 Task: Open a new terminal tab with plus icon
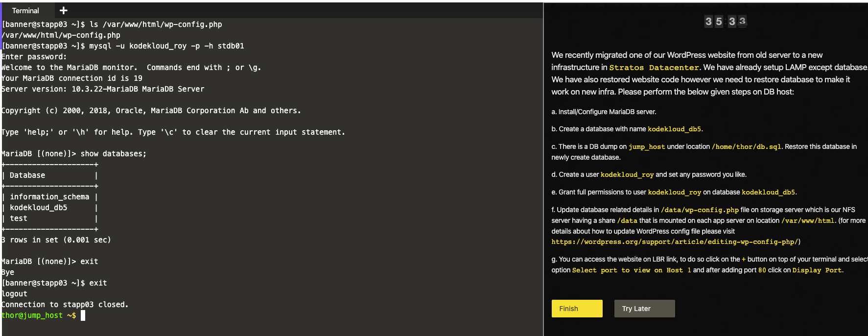coord(63,10)
